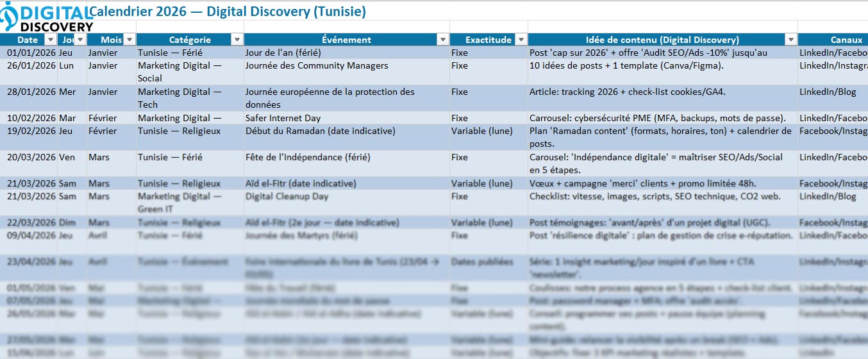Select the 'Dates publiées' exactitude cell
The width and height of the screenshot is (868, 359).
488,268
